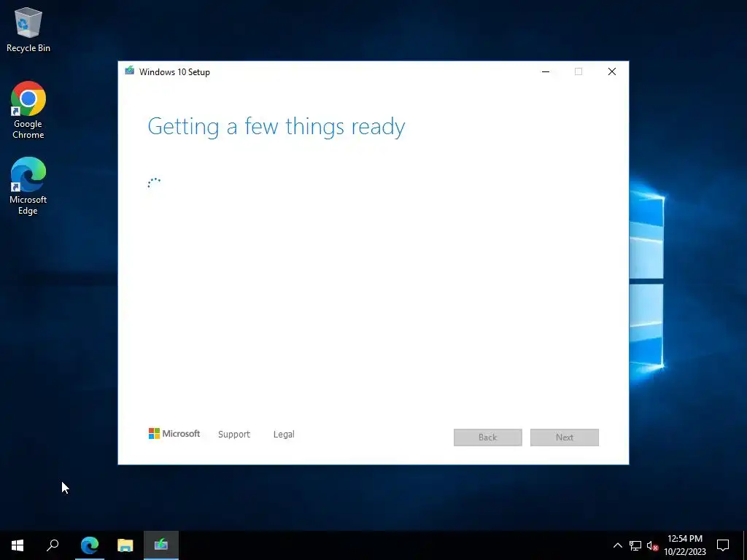Image resolution: width=747 pixels, height=560 pixels.
Task: Open the Recycle Bin desktop icon
Action: (x=28, y=29)
